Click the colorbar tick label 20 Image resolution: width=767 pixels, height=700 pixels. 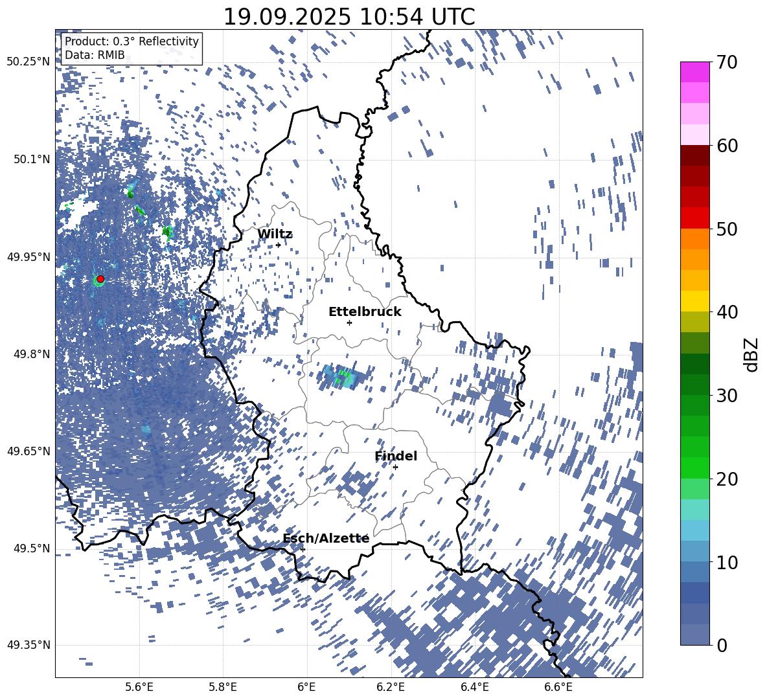coord(727,479)
